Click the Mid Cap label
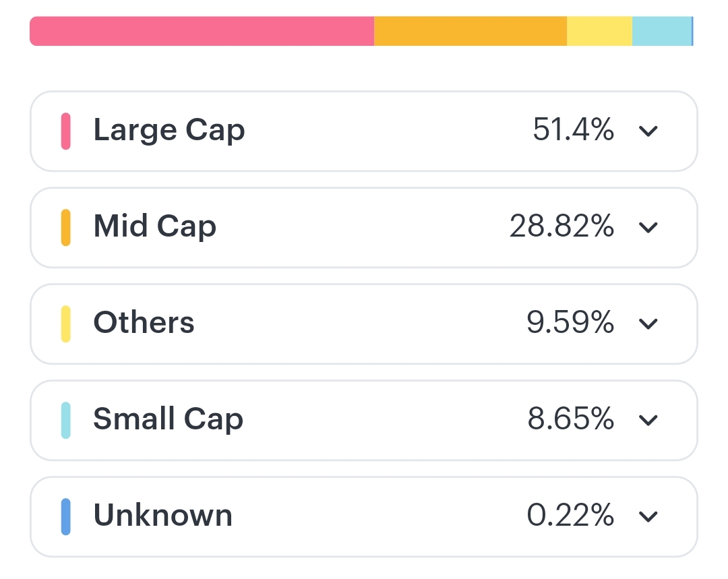 (154, 226)
